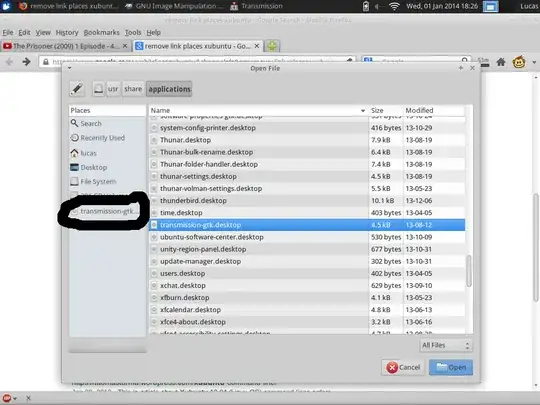Image resolution: width=540 pixels, height=405 pixels.
Task: Switch to GNU Image Manipulation taskbar item
Action: [175, 6]
